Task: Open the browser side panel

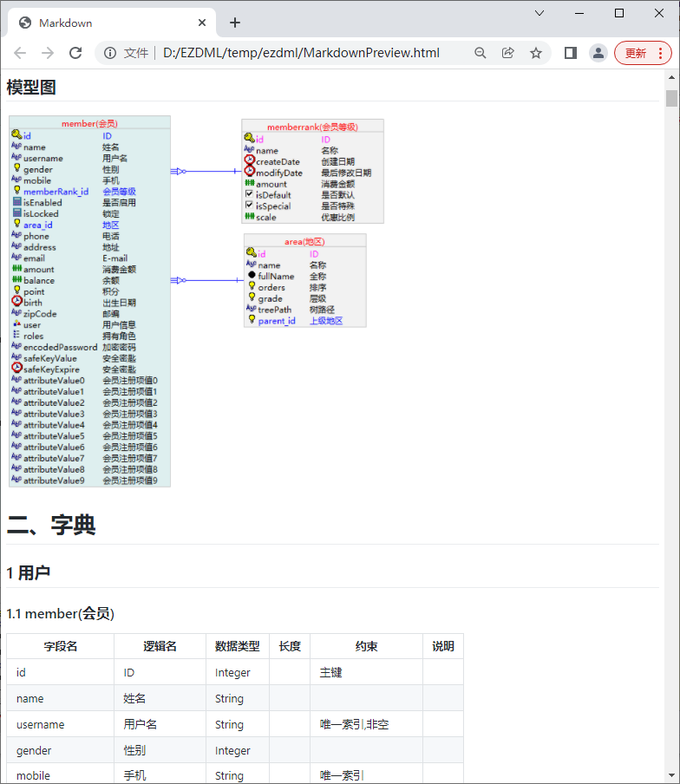Action: click(x=570, y=53)
